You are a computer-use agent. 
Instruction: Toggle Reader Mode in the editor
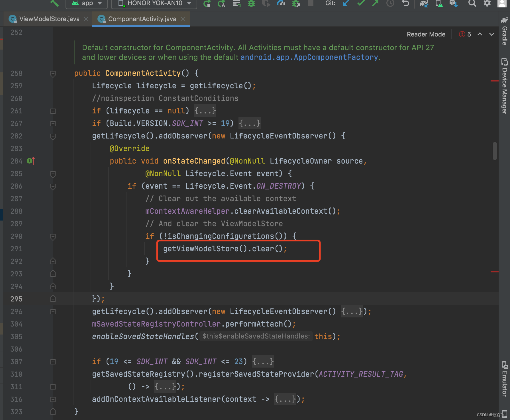pyautogui.click(x=426, y=34)
